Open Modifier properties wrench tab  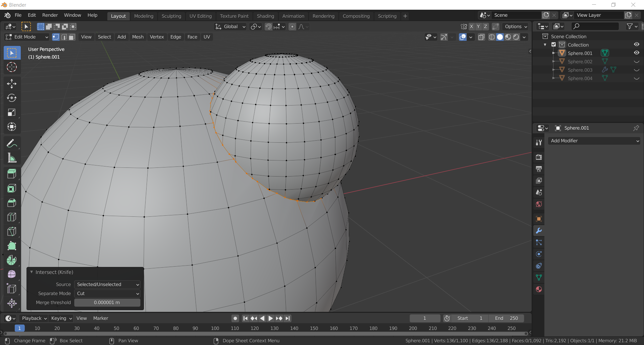pyautogui.click(x=539, y=231)
